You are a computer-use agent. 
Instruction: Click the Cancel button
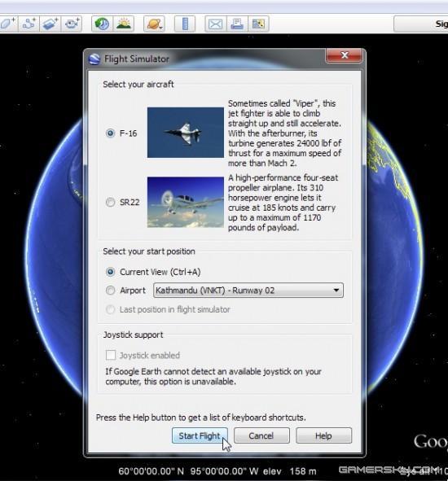tap(261, 435)
